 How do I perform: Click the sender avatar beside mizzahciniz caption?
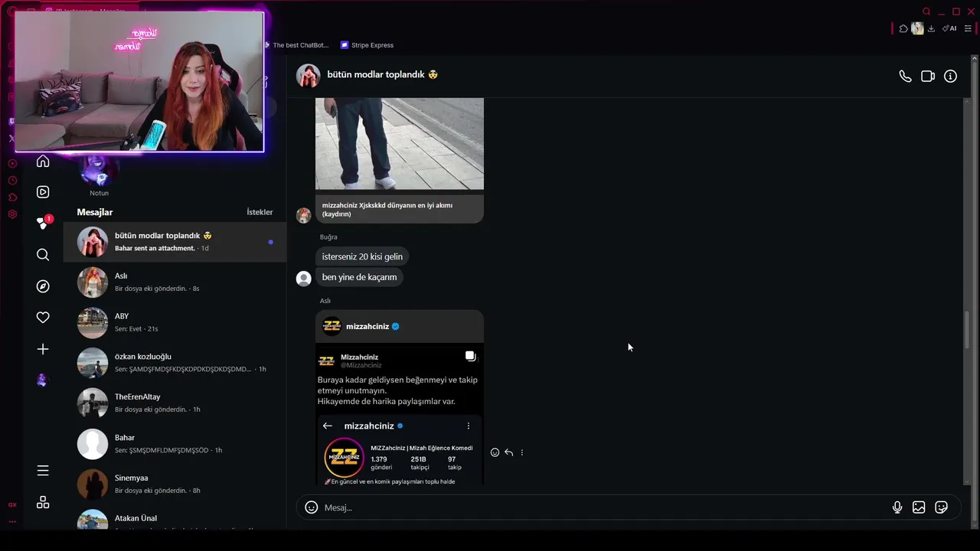pyautogui.click(x=304, y=215)
